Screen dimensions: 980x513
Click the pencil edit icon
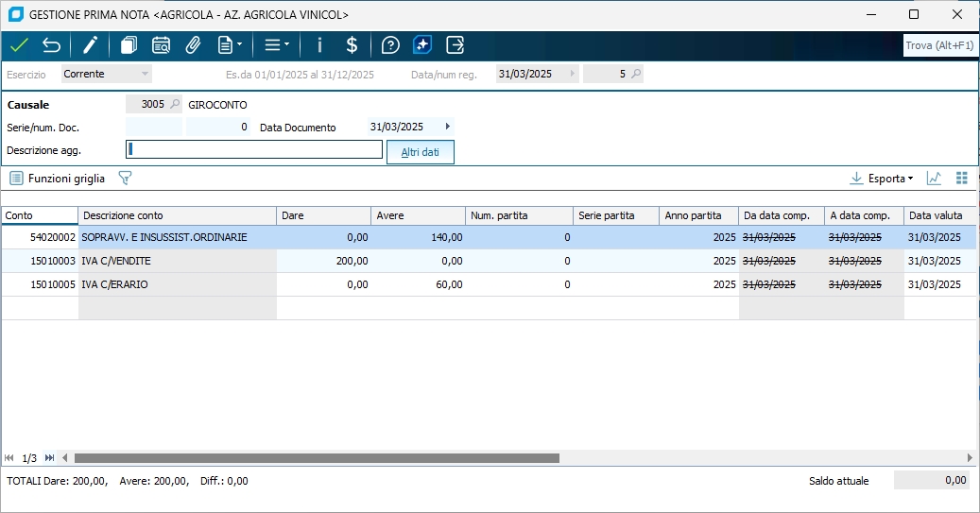91,44
